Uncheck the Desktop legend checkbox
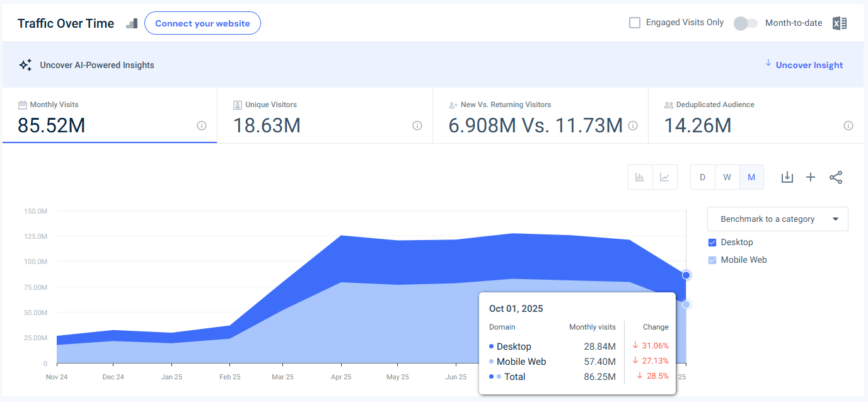This screenshot has width=868, height=402. click(712, 242)
